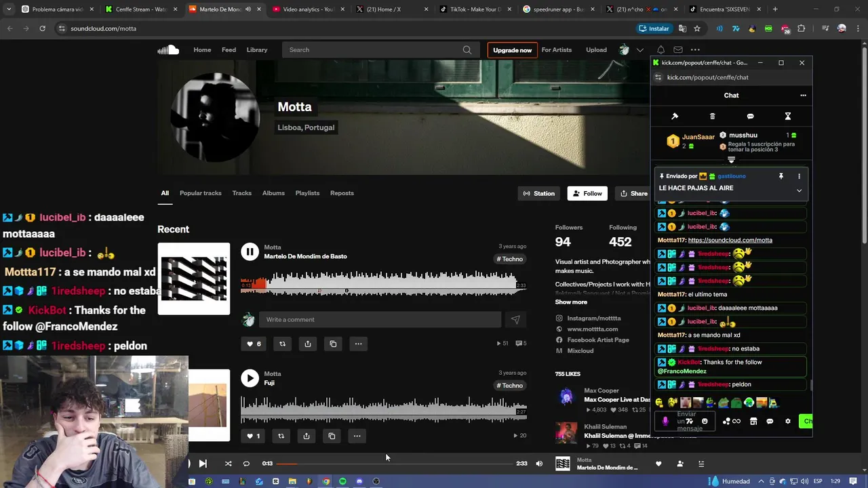The image size is (868, 488).
Task: Share the Martelo De Mondim de Basto track
Action: click(x=308, y=344)
